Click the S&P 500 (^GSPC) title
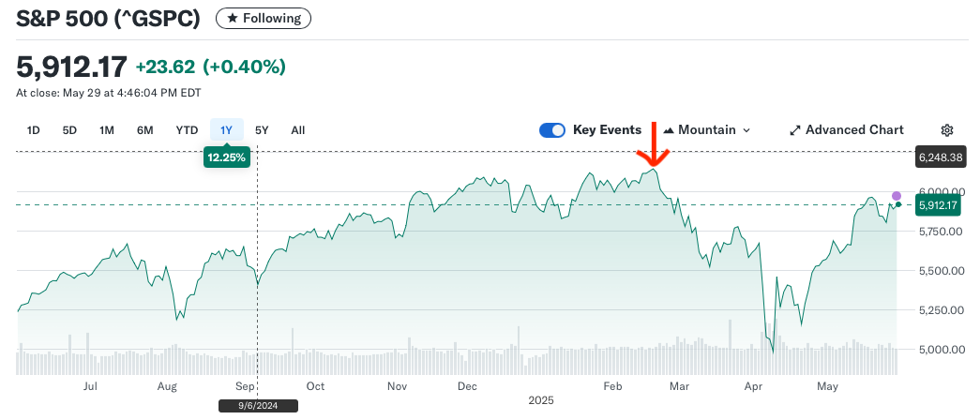 [x=108, y=19]
